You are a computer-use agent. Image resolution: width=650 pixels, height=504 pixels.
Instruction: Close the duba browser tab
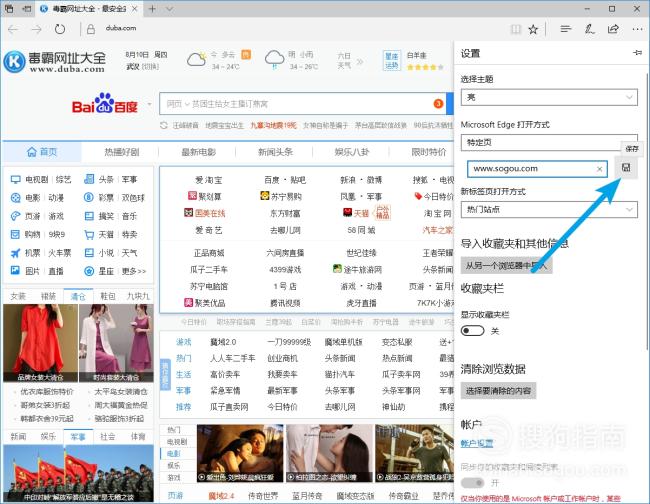click(134, 9)
